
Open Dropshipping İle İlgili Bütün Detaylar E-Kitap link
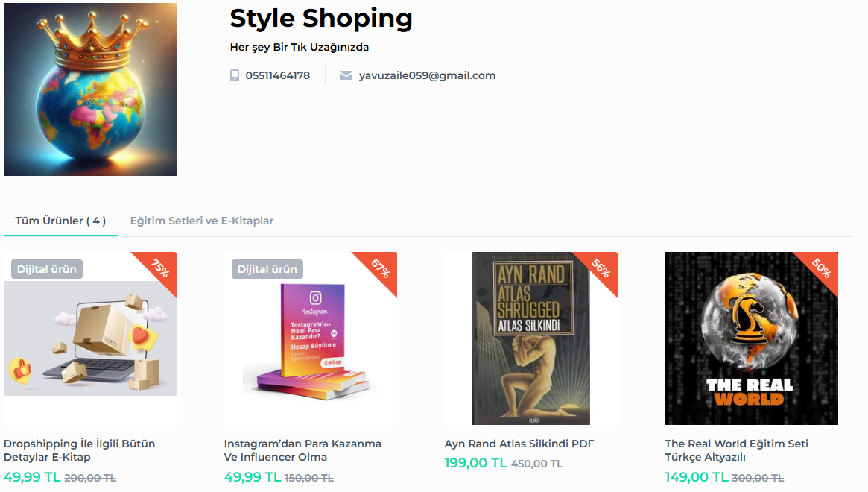click(80, 450)
